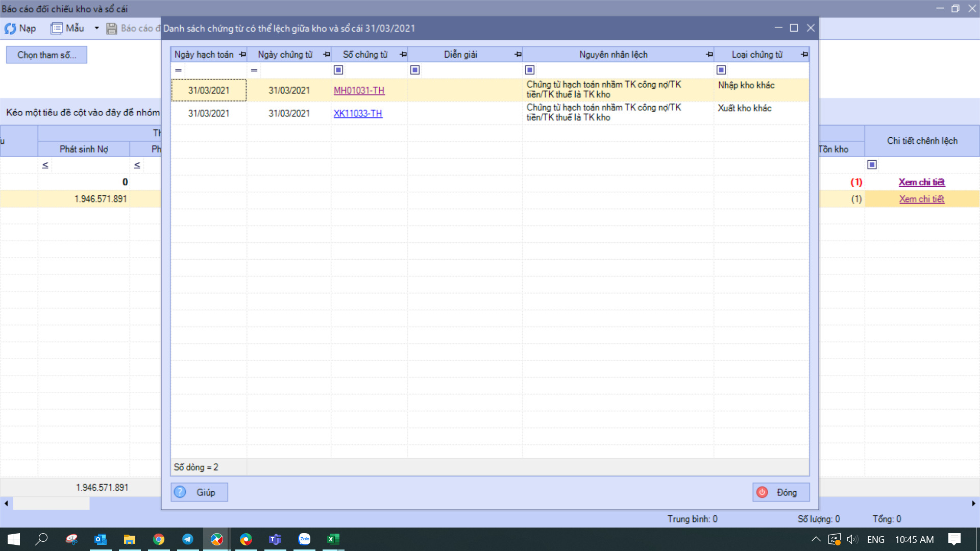Pin the Nguyên nhân lệch column
Image resolution: width=980 pixels, height=551 pixels.
point(709,55)
